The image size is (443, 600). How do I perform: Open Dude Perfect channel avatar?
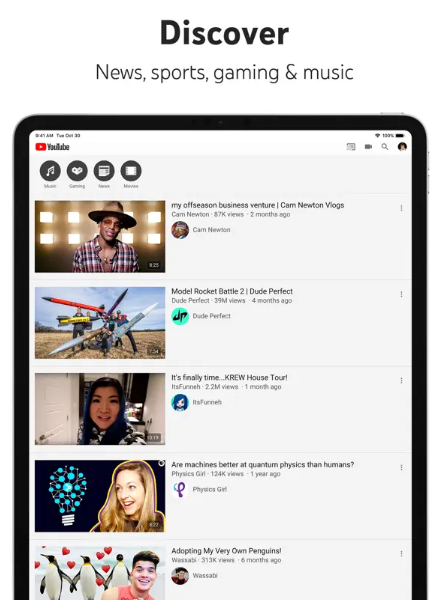tap(180, 316)
